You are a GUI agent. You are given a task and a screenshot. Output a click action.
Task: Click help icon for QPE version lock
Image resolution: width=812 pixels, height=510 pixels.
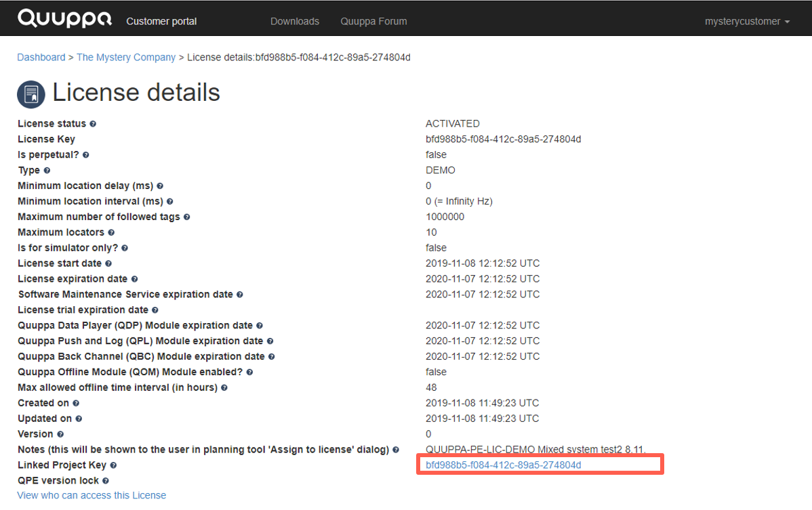tap(106, 481)
